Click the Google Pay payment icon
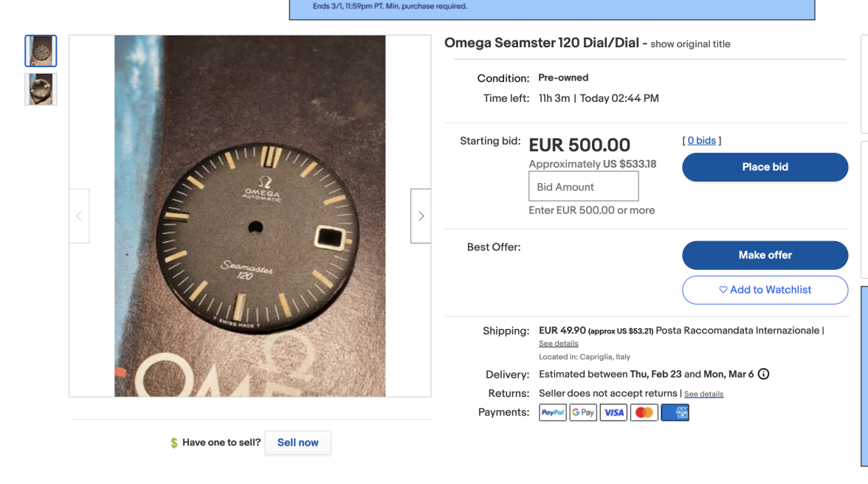The height and width of the screenshot is (484, 868). [583, 412]
